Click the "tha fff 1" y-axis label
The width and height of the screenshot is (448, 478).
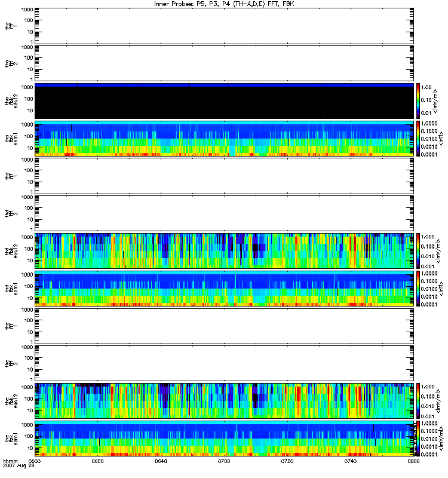click(x=11, y=26)
